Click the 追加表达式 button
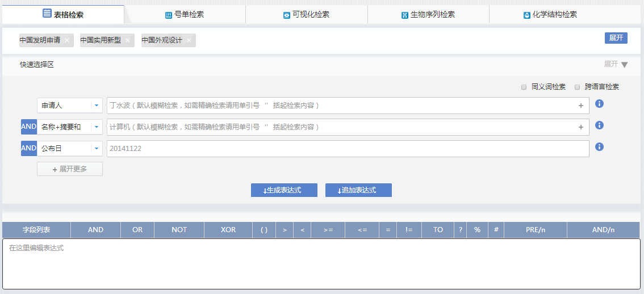 click(358, 190)
